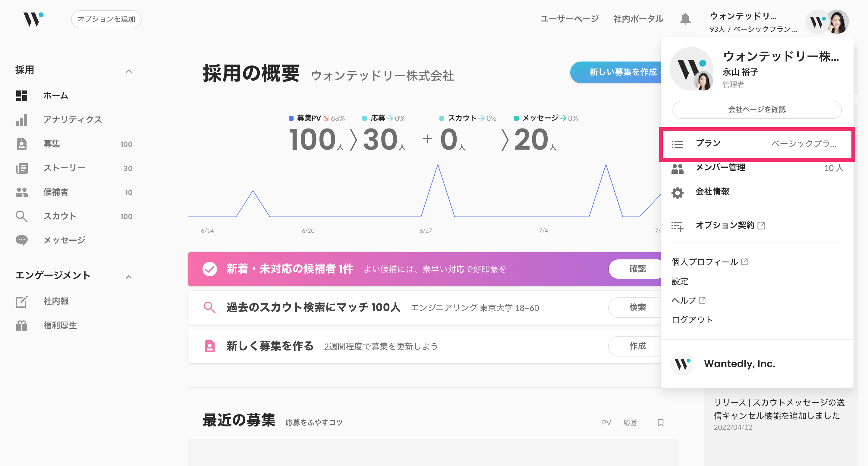Open the 社内ポータル header link
Image resolution: width=868 pixels, height=466 pixels.
pyautogui.click(x=638, y=19)
